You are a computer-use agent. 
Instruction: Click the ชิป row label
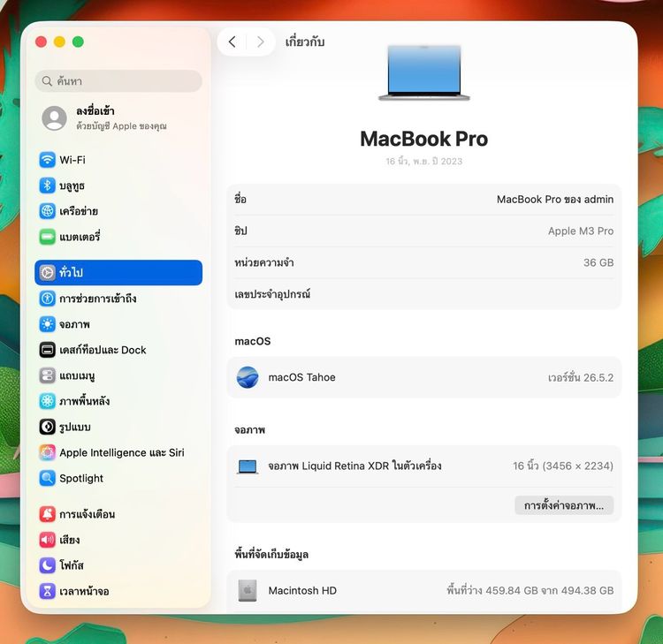(x=240, y=231)
